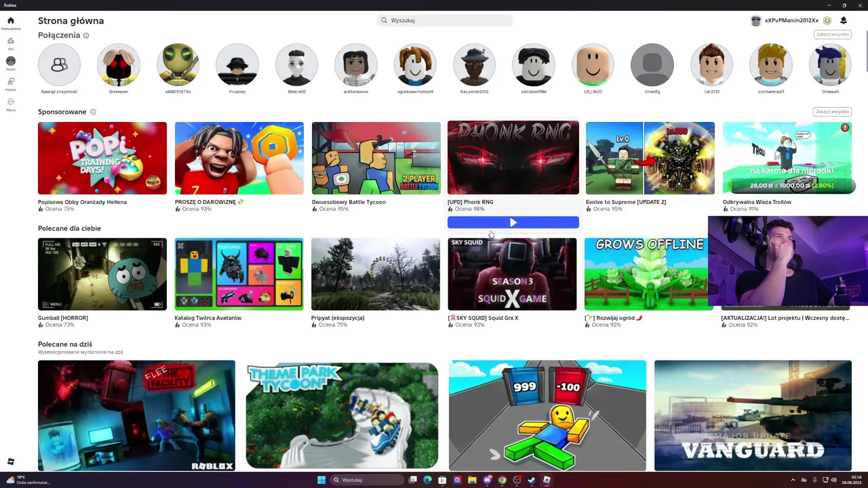Screen dimensions: 868x488
Task: Click the Lot projektu game title
Action: point(785,318)
